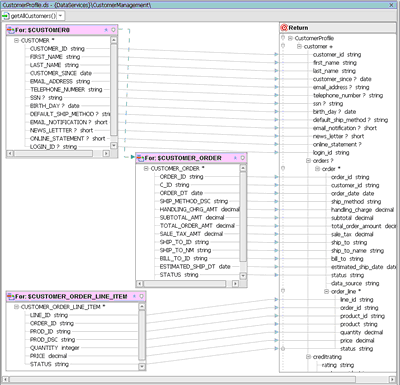This screenshot has width=400, height=385.
Task: Close the CustomerProfile.ds editor window
Action: pyautogui.click(x=391, y=5)
